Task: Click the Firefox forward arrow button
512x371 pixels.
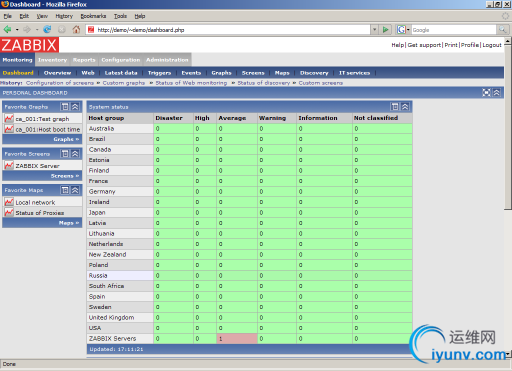Action: pyautogui.click(x=27, y=30)
